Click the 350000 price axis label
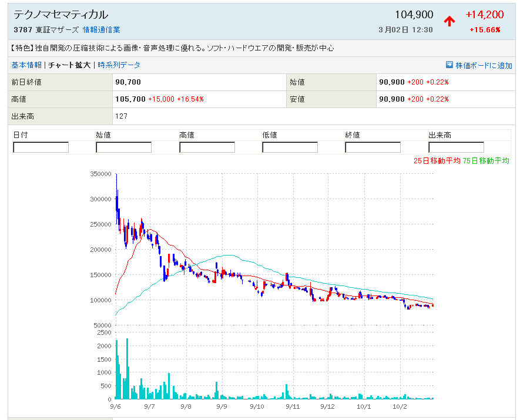This screenshot has width=520, height=420. pyautogui.click(x=100, y=174)
